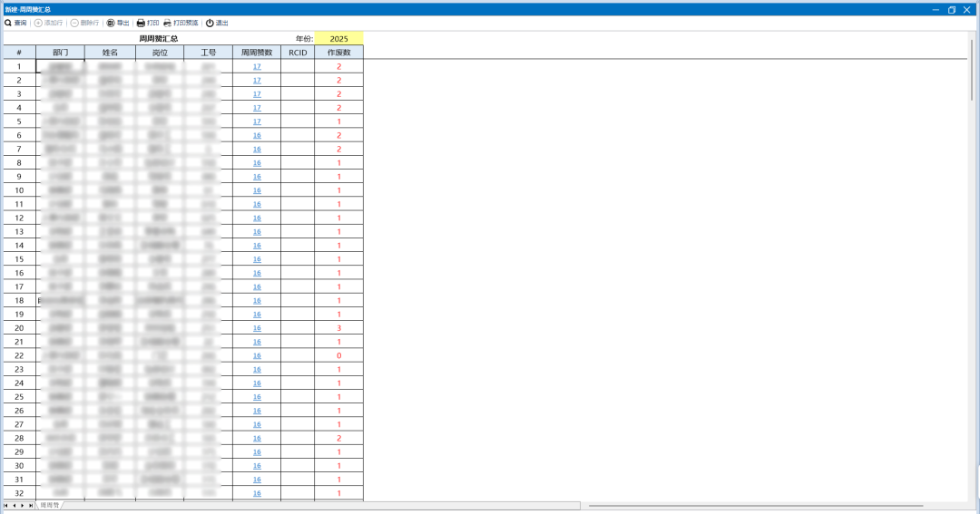Screen dimensions: 980x514
Task: Open the 16 link in row 18
Action: coord(257,300)
